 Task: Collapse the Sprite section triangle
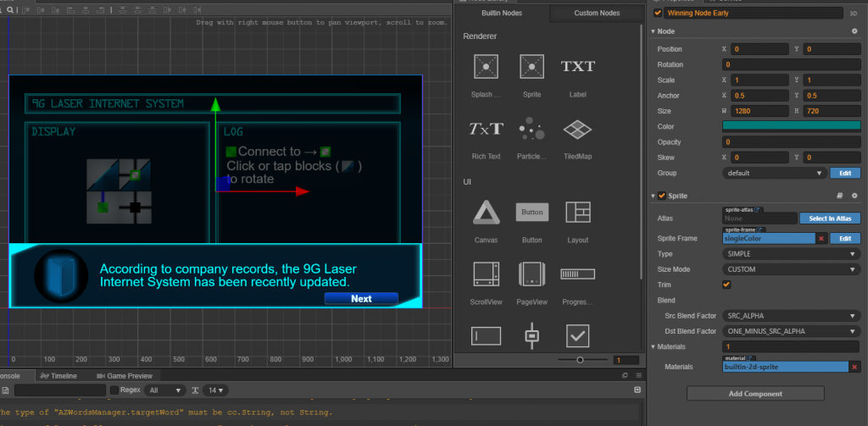(x=654, y=196)
